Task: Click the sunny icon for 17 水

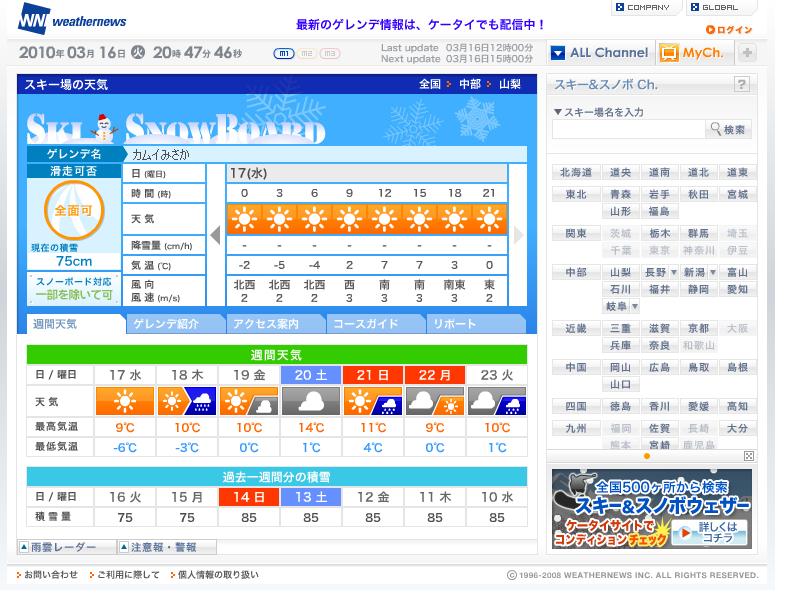Action: pyautogui.click(x=125, y=401)
